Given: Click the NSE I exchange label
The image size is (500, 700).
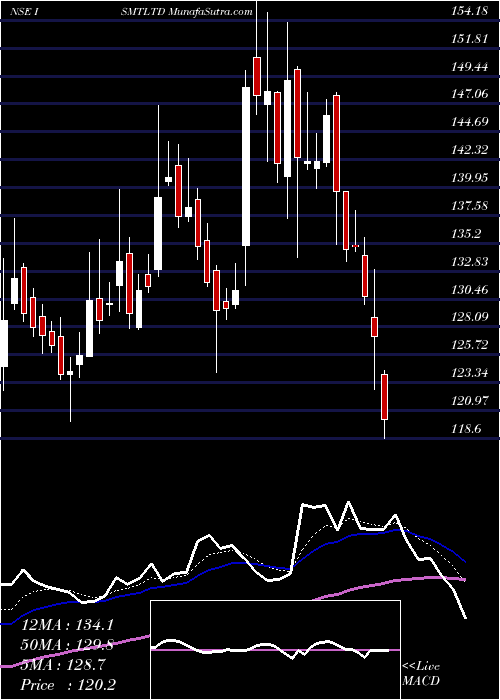Looking at the screenshot, I should point(23,12).
